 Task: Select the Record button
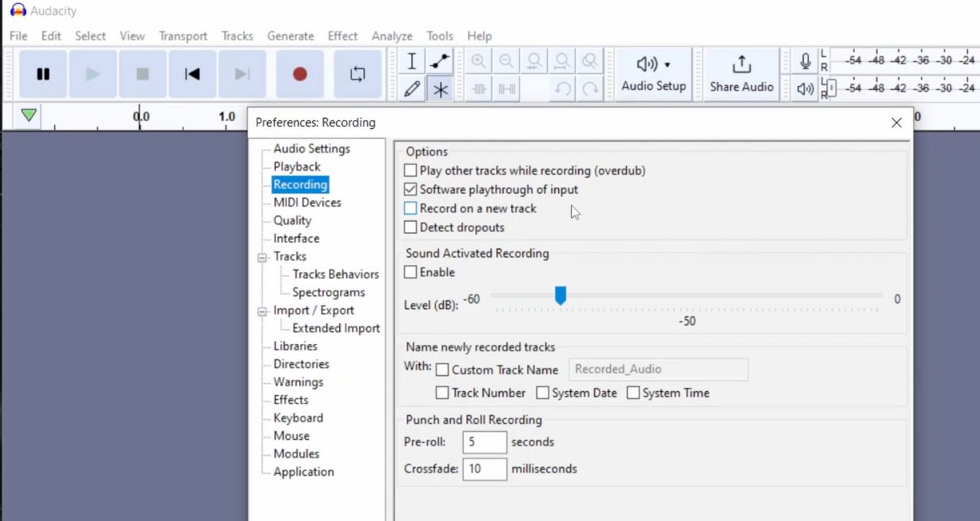pyautogui.click(x=299, y=73)
